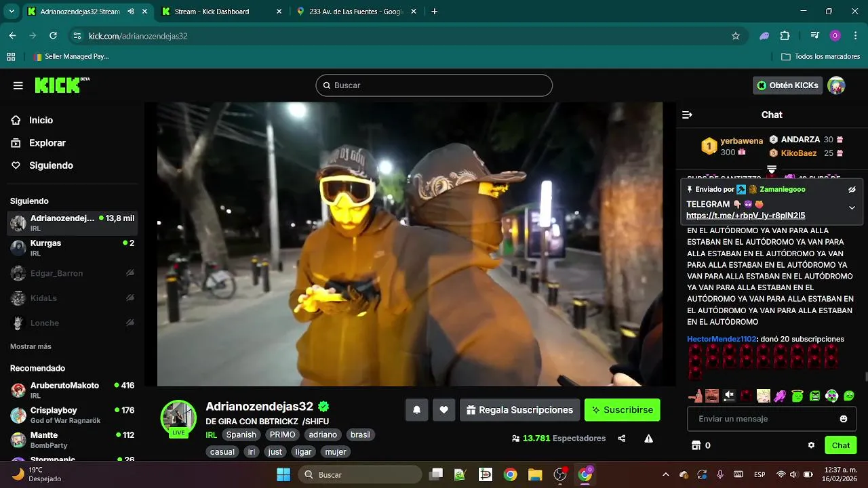The image size is (868, 488).
Task: Follow channel with heart button
Action: [443, 409]
